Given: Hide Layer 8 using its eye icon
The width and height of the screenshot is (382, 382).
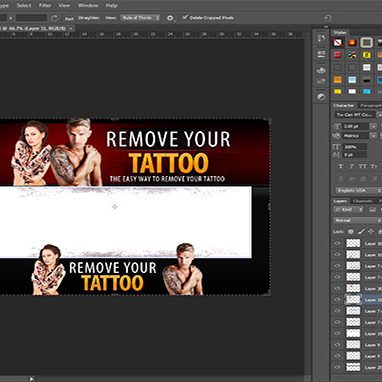Looking at the screenshot, I should point(337,356).
